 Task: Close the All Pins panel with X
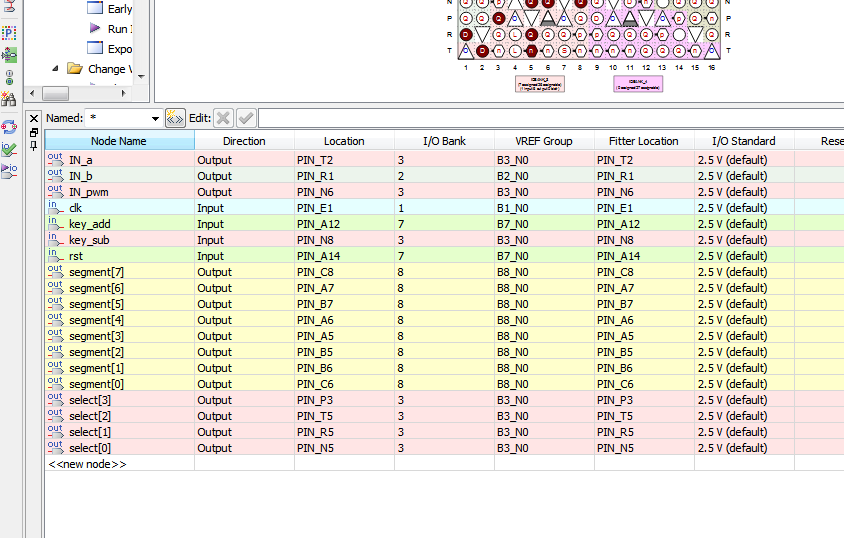coord(34,118)
